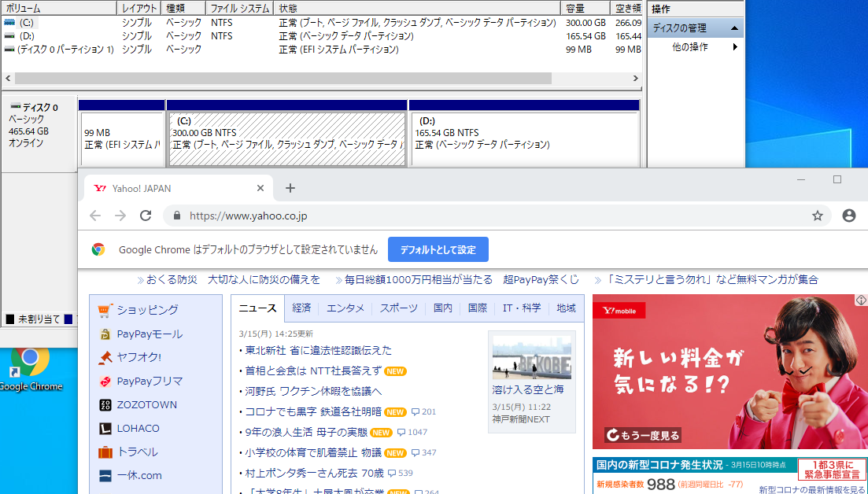Click the ヤフオク! gavel icon

[105, 357]
